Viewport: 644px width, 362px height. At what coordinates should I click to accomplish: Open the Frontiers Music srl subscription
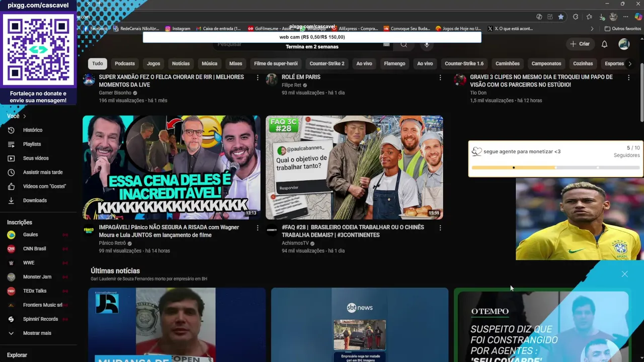click(x=43, y=305)
